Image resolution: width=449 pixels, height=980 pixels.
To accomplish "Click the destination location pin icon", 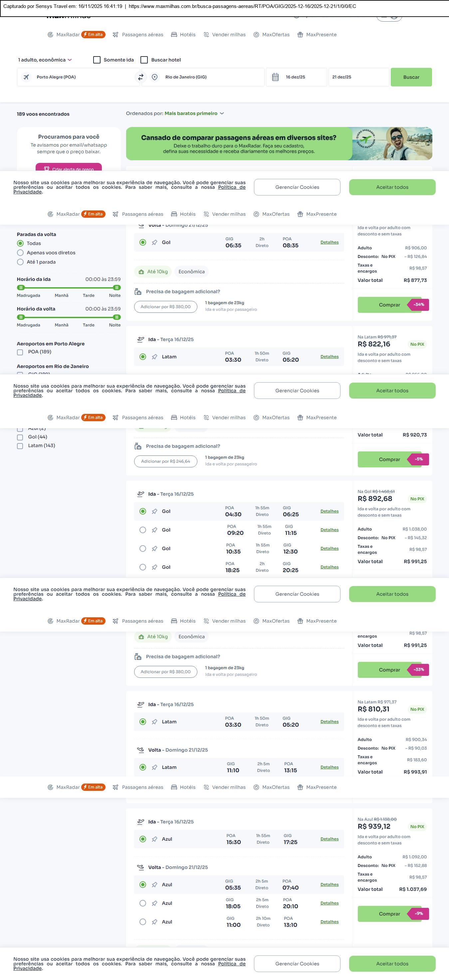I will pos(155,77).
